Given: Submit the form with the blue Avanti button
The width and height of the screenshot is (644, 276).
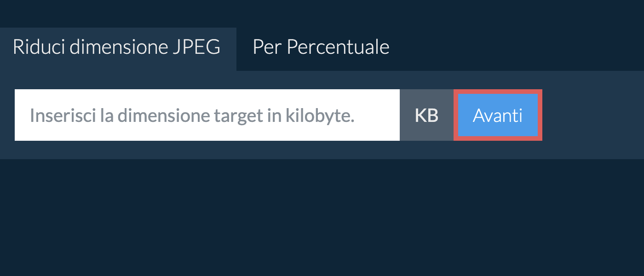Looking at the screenshot, I should (498, 115).
